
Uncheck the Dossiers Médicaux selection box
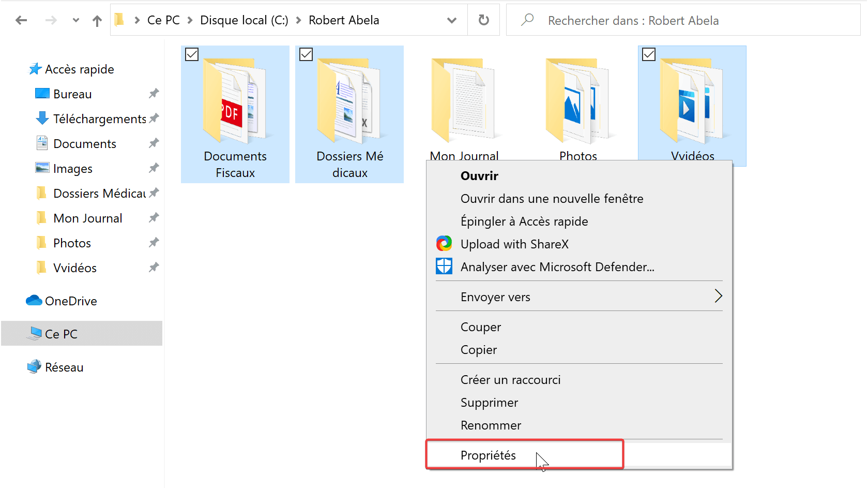pyautogui.click(x=306, y=54)
